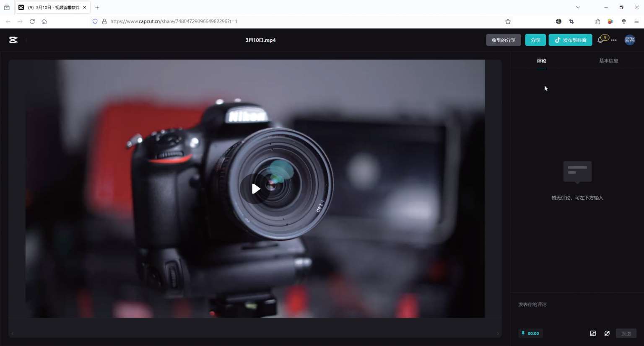Click the 收到的分享 button

[503, 40]
